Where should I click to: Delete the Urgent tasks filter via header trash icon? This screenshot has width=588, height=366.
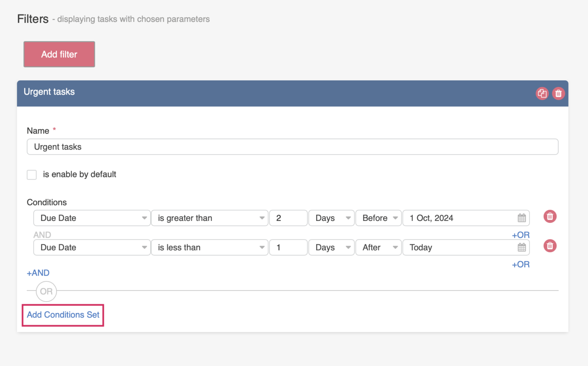[x=558, y=93]
